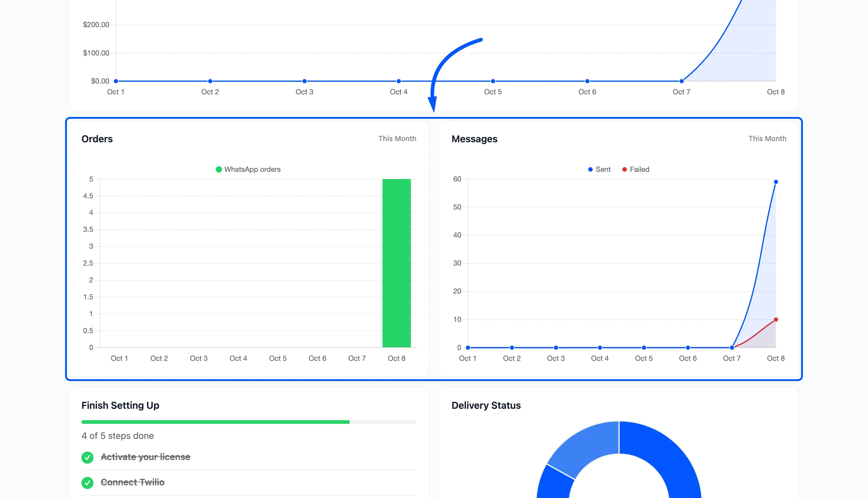868x498 pixels.
Task: Click the green check beside Activate your license
Action: [87, 457]
